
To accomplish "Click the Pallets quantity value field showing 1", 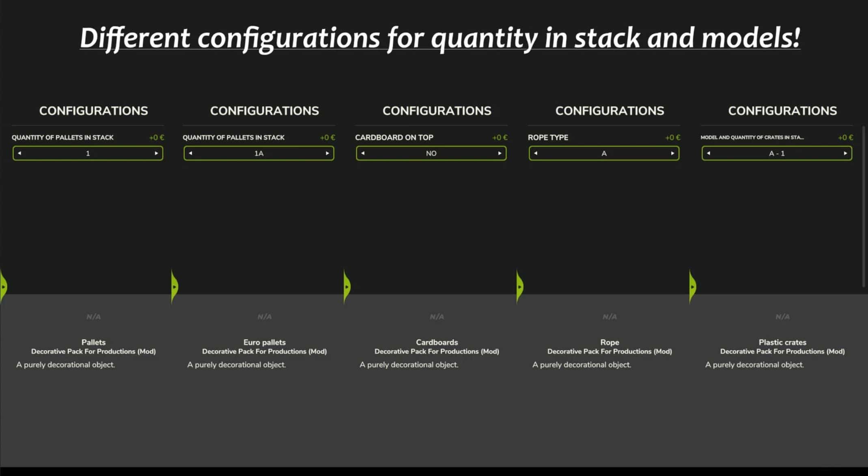I will [x=88, y=153].
